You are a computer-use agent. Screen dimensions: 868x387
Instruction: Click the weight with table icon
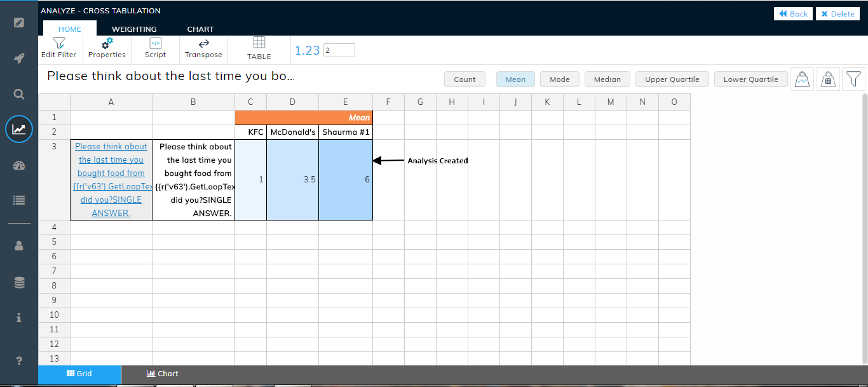coord(828,79)
